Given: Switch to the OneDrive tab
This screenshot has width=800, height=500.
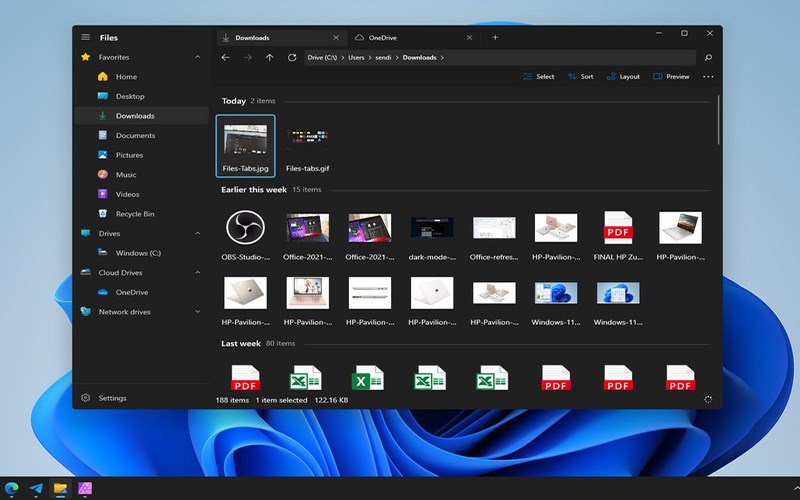Looking at the screenshot, I should (x=414, y=37).
